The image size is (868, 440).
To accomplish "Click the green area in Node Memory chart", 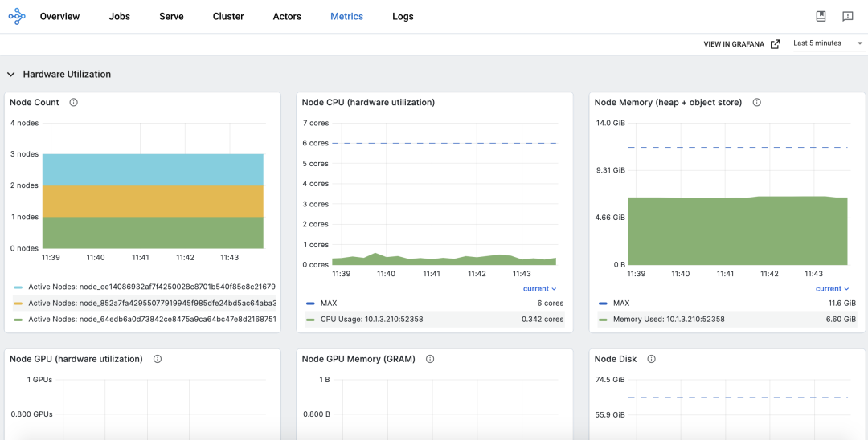I will click(x=737, y=233).
